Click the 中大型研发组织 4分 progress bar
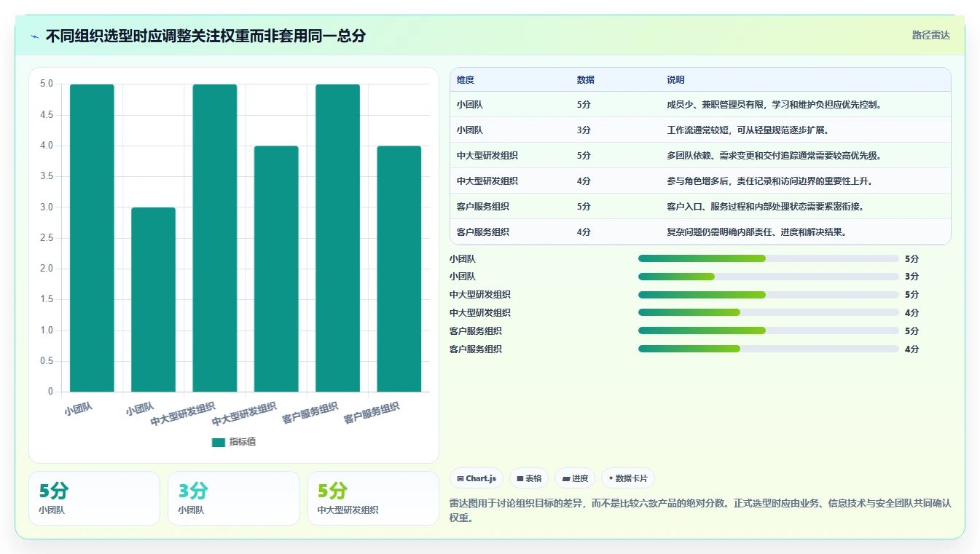This screenshot has width=980, height=554. click(x=769, y=312)
